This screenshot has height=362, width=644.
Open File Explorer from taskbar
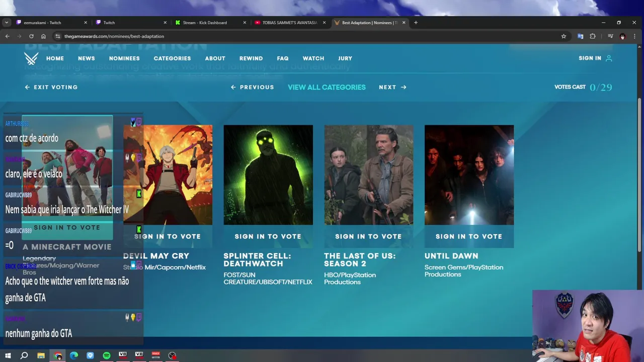(x=41, y=355)
